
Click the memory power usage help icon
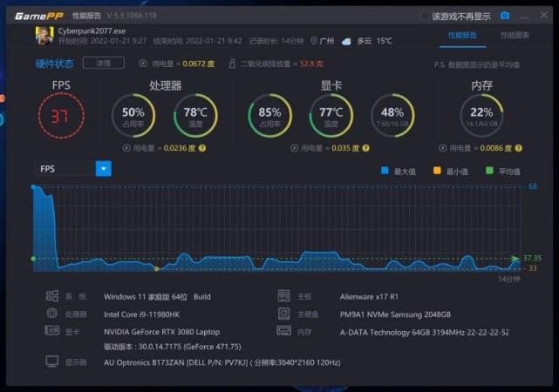(519, 148)
